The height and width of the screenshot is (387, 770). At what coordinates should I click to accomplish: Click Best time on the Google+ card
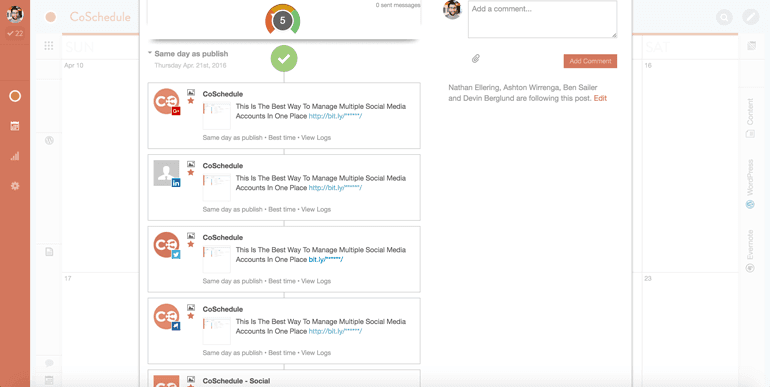coord(282,138)
